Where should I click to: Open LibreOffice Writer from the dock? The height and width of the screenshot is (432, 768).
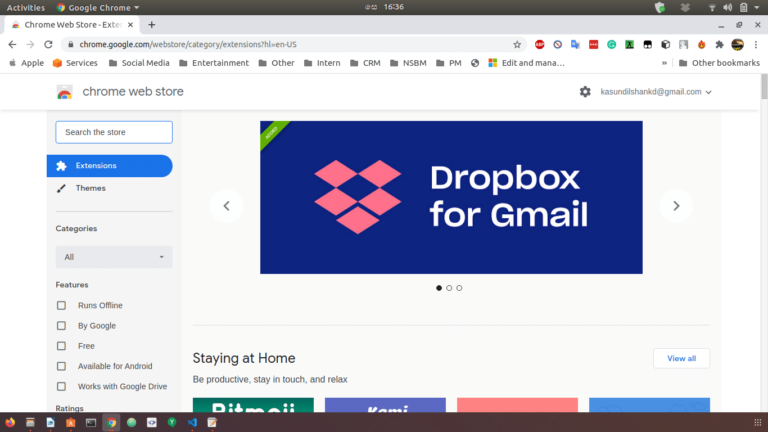click(50, 422)
